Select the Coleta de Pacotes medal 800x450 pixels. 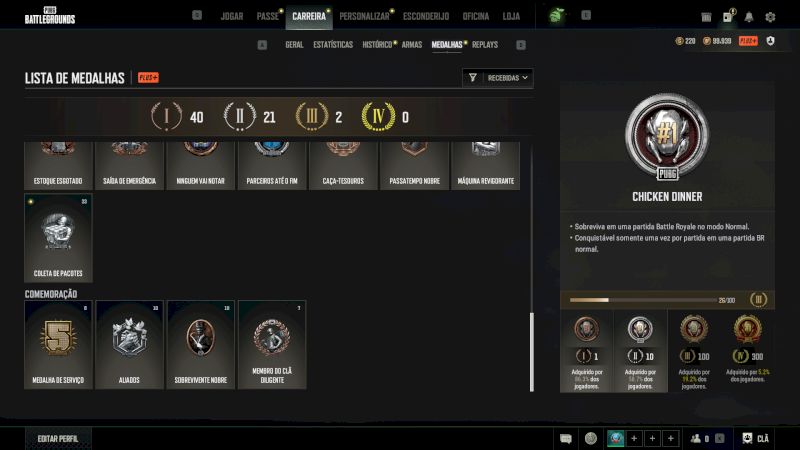[x=58, y=238]
